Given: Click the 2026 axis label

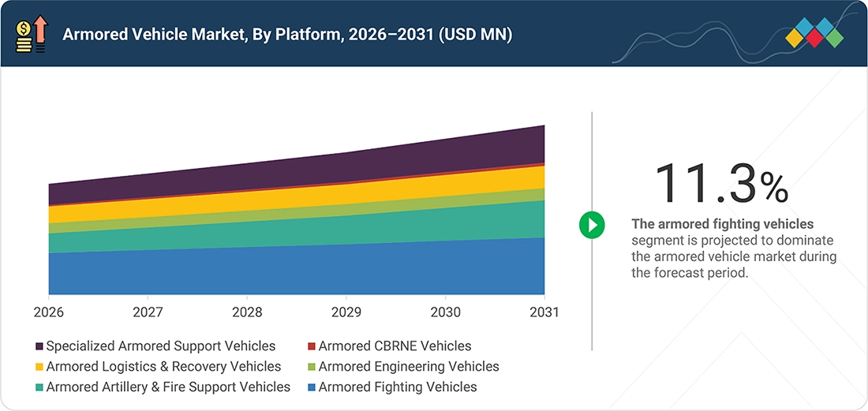Looking at the screenshot, I should [x=49, y=312].
